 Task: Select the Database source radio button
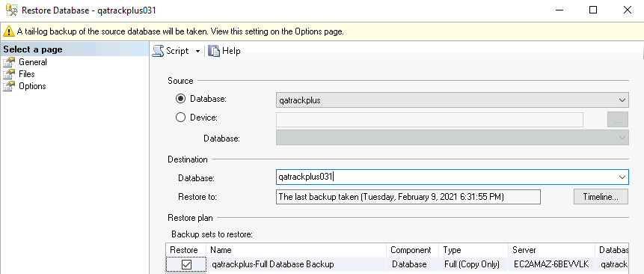click(180, 99)
